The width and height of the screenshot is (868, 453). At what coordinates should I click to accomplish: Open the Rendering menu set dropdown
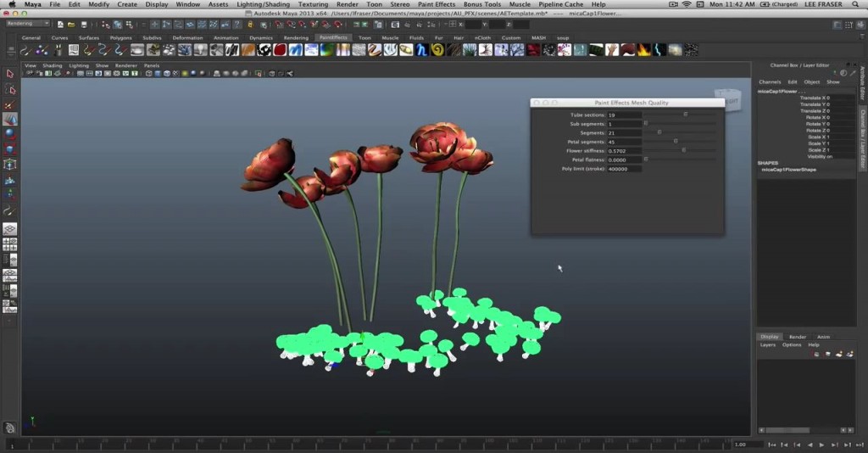(x=28, y=24)
